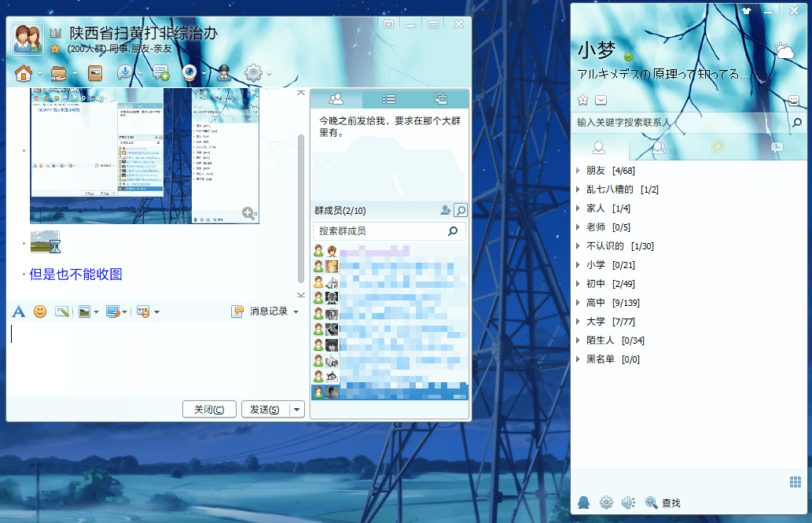Click the contact search input field

(x=680, y=123)
